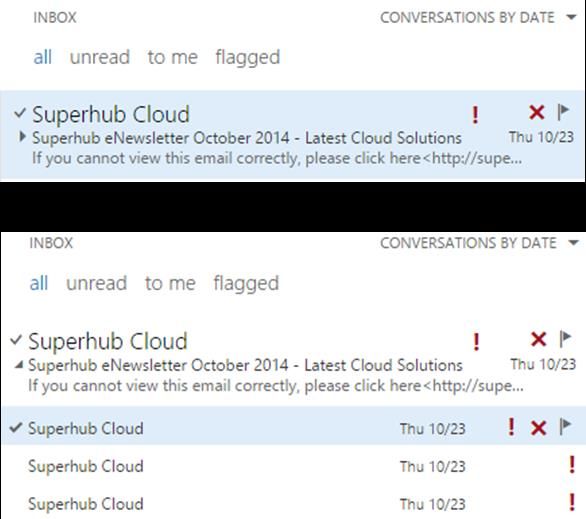Flag the selected Superhub Cloud message row

[x=565, y=427]
